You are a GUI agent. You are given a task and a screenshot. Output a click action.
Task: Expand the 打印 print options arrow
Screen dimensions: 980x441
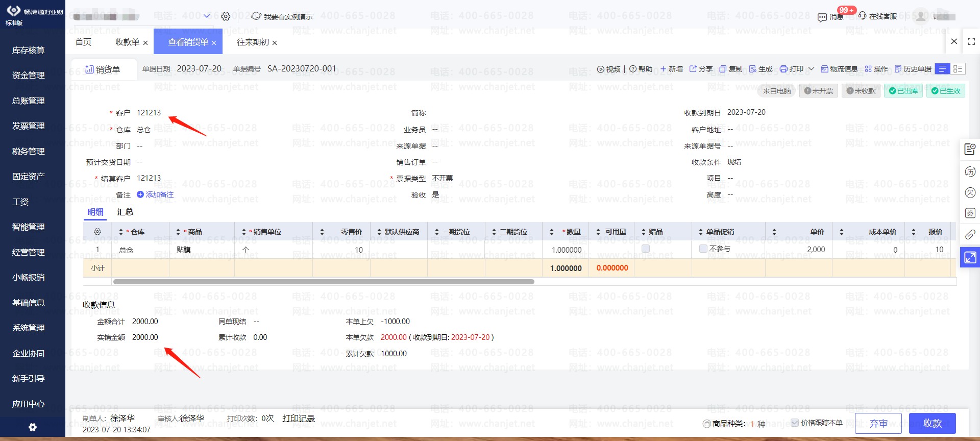811,69
